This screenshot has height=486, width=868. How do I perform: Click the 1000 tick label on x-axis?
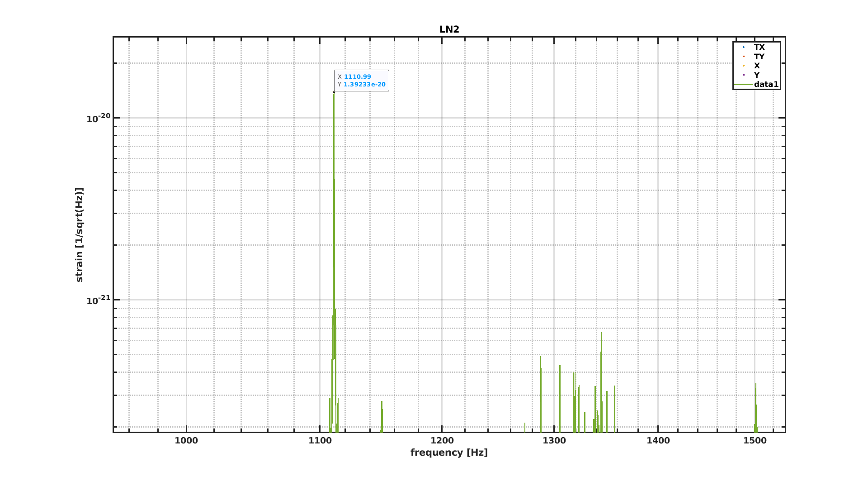[x=186, y=441]
